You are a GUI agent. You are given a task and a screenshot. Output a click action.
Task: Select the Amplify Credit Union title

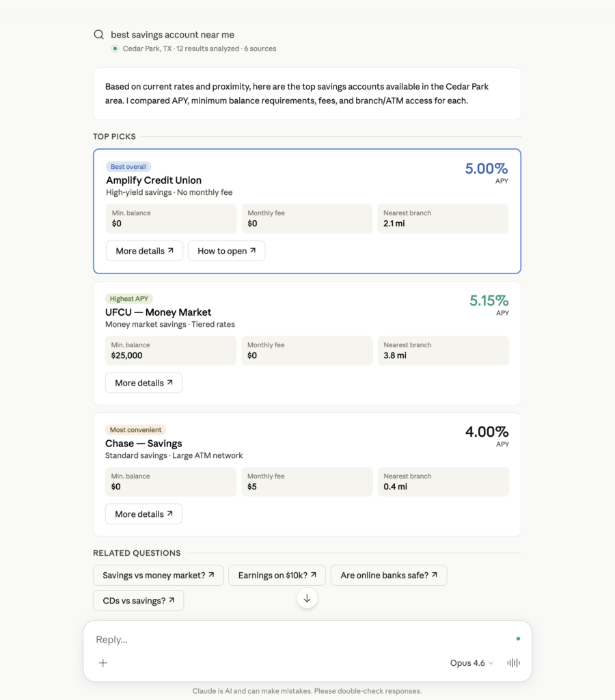tap(154, 180)
